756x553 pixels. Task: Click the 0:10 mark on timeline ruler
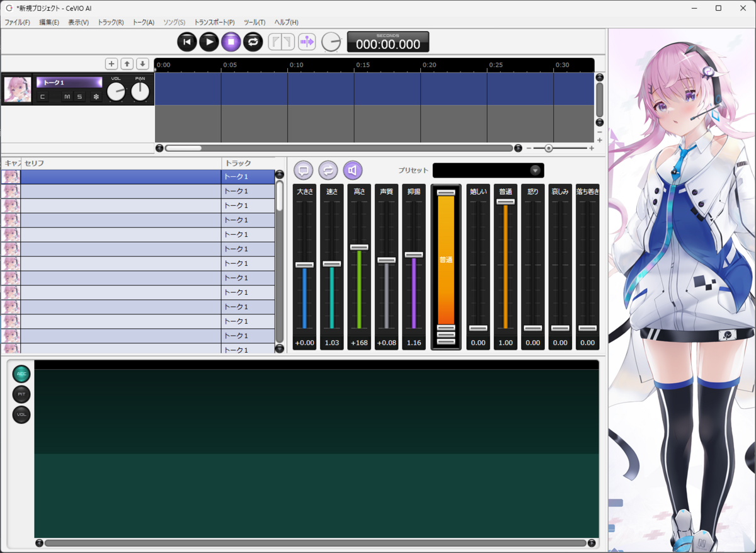tap(296, 65)
